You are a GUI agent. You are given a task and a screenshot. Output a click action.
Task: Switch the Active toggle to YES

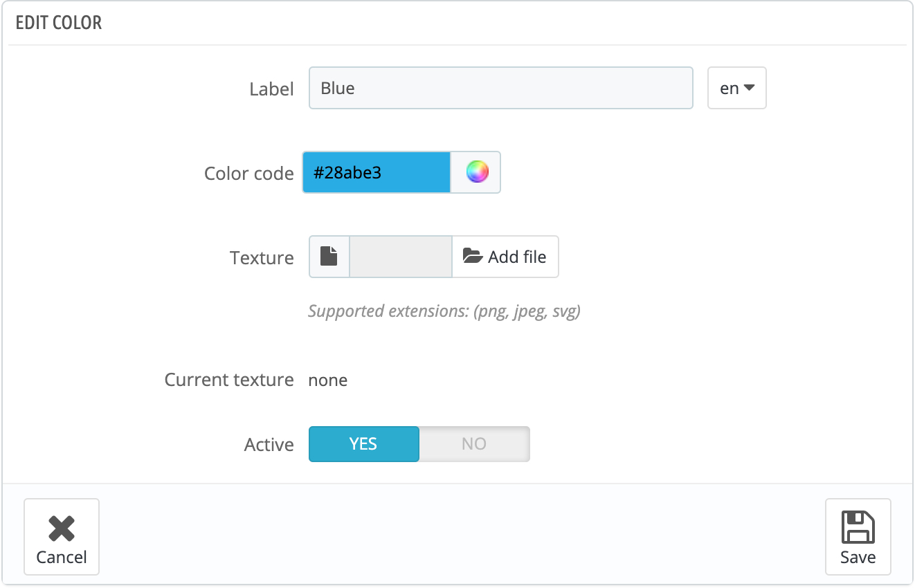pyautogui.click(x=363, y=443)
